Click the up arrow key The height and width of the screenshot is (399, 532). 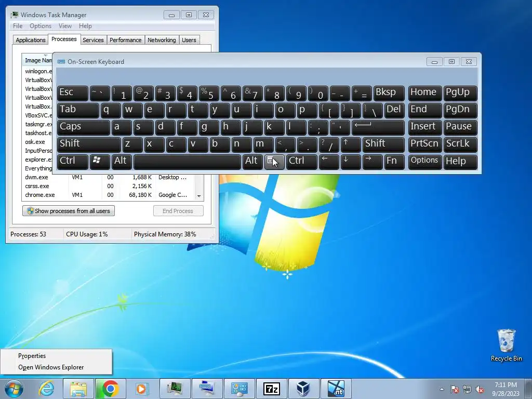[x=351, y=144]
